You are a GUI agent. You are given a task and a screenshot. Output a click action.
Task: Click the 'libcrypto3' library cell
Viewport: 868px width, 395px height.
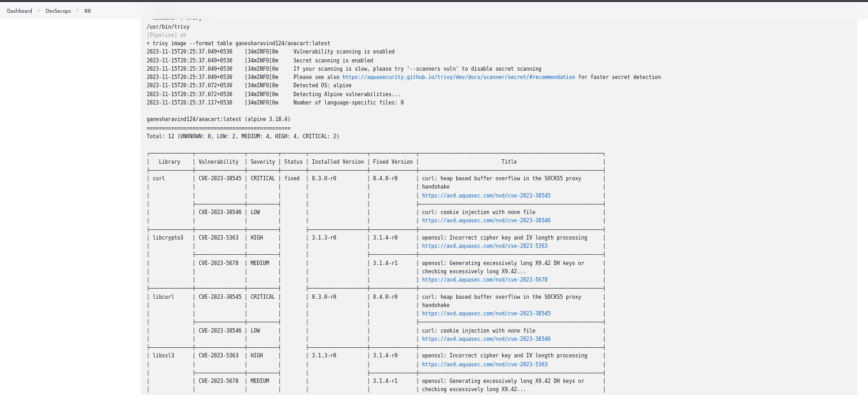coord(168,238)
